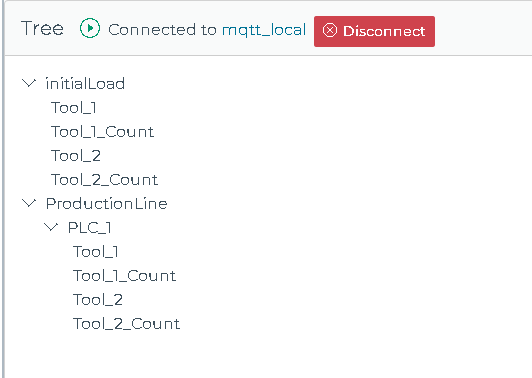Select Tool_1 under initialLoad
Viewport: 532px width, 378px height.
74,108
